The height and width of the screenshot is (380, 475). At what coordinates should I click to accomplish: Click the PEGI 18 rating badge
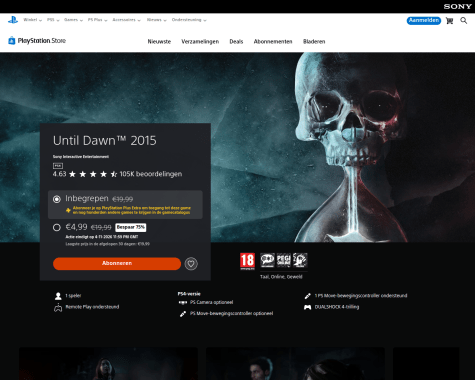[247, 261]
